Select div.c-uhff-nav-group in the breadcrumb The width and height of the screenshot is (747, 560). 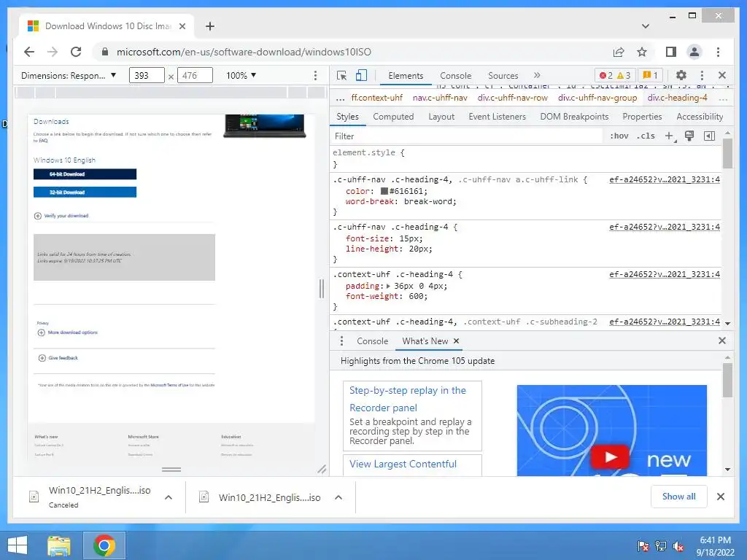pos(597,98)
